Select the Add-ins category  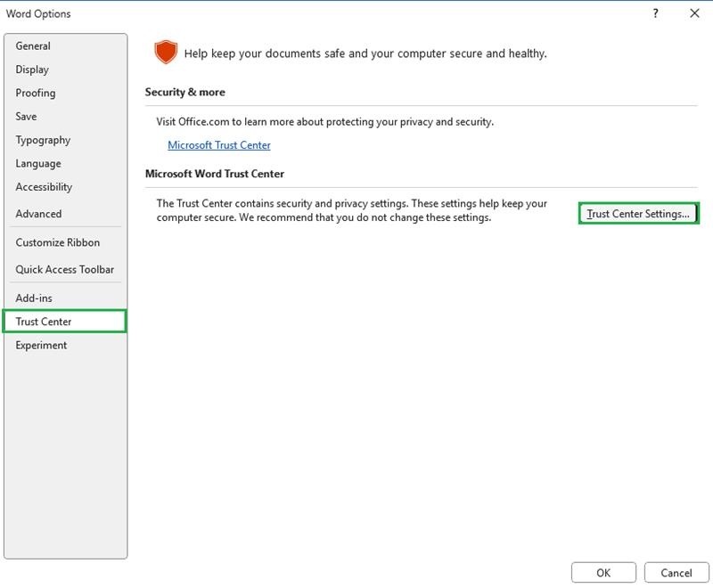(x=36, y=297)
